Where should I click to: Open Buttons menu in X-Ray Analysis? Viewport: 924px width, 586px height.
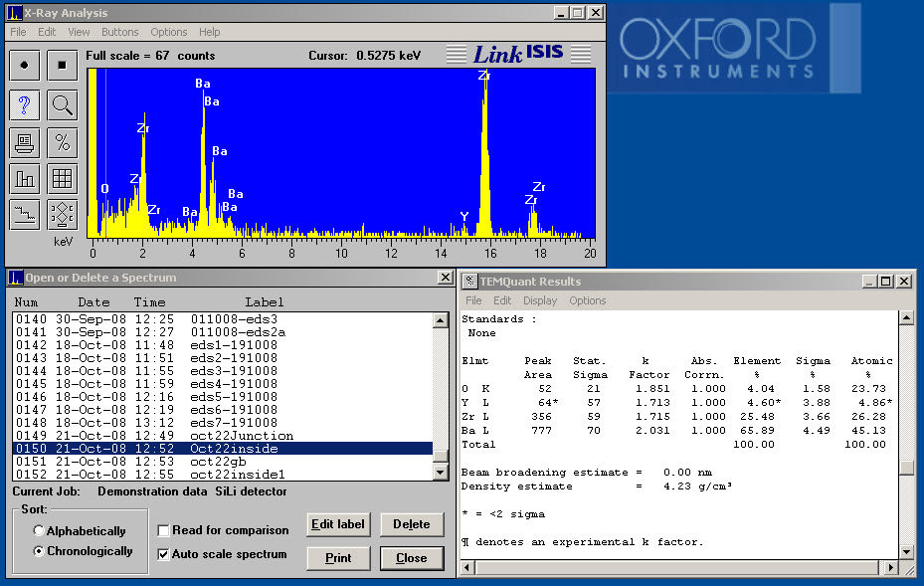coord(119,32)
